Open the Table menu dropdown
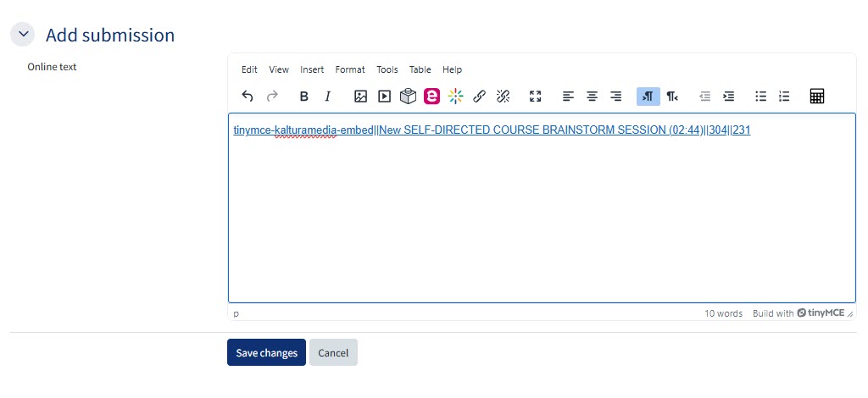The image size is (868, 398). coord(420,69)
